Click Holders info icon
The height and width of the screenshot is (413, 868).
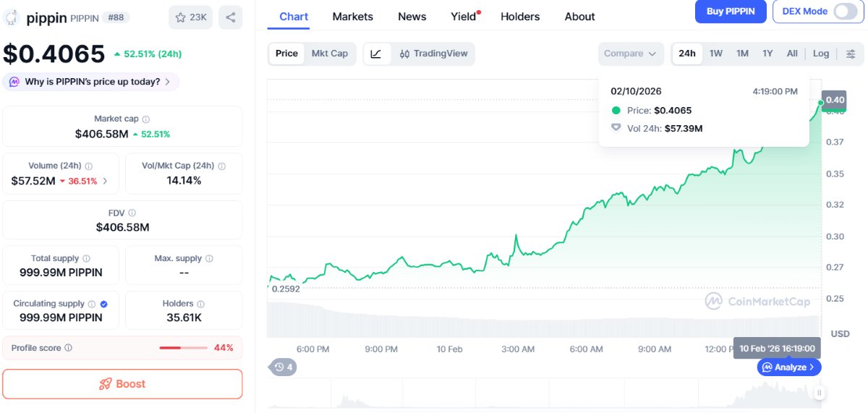(x=200, y=305)
